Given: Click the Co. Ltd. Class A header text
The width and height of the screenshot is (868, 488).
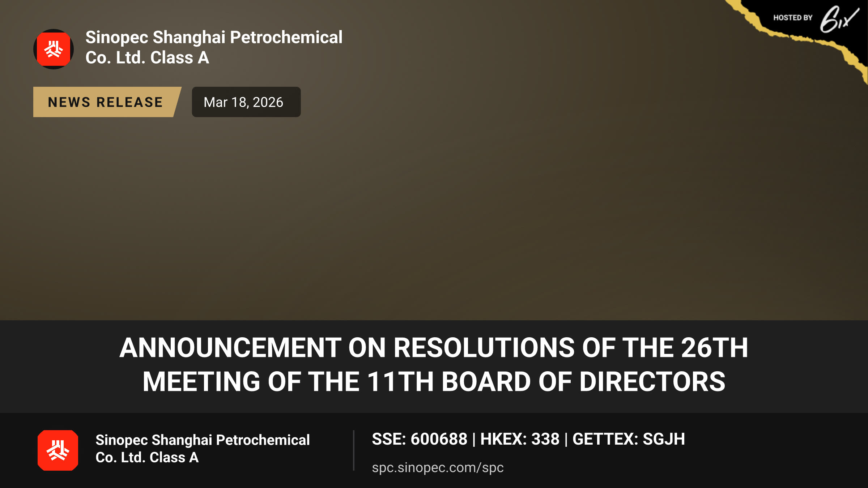Looking at the screenshot, I should (x=147, y=58).
